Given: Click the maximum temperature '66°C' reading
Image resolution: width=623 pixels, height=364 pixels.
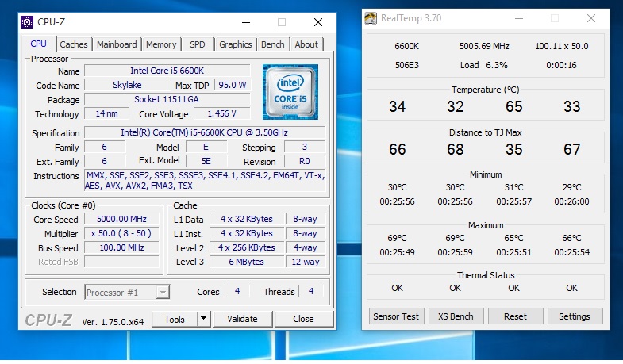Looking at the screenshot, I should [571, 238].
